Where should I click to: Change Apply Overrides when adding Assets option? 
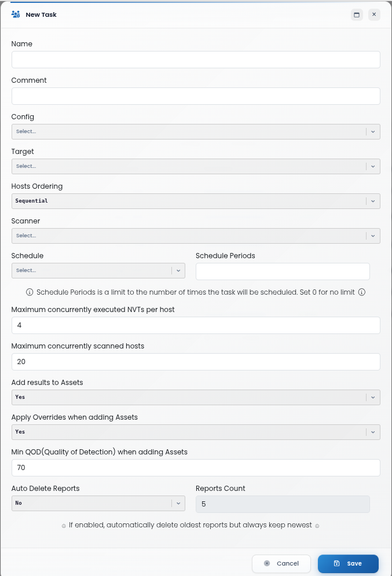[x=196, y=432]
